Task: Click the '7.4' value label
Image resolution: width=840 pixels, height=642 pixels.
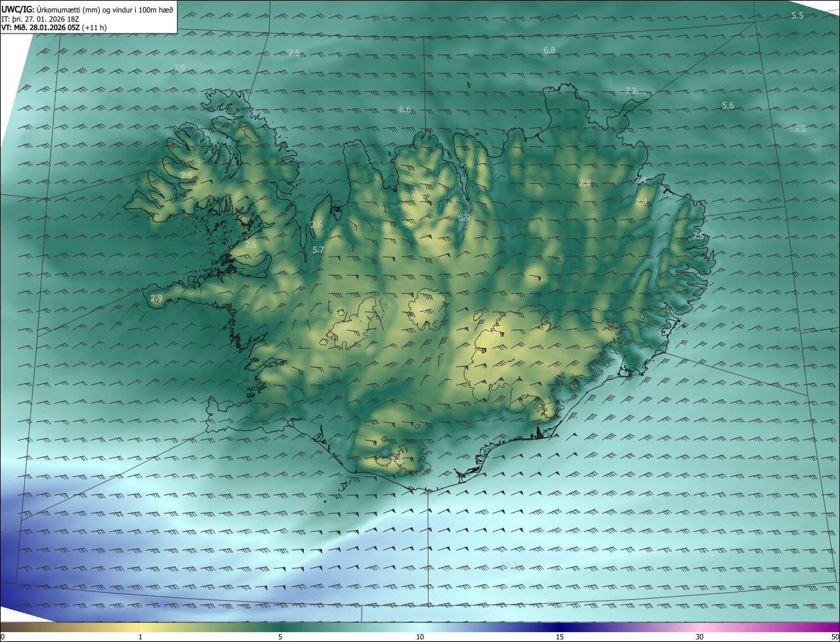Action: 641,180
